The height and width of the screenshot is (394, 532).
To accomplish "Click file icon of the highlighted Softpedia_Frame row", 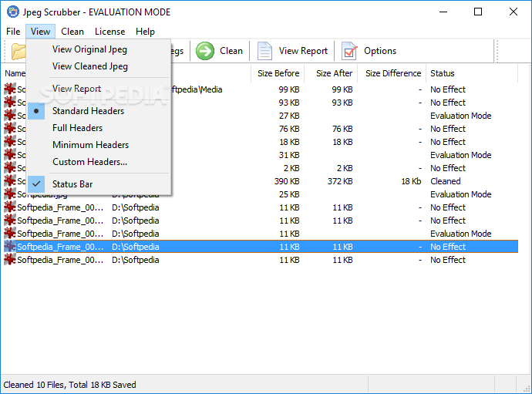I will [10, 247].
